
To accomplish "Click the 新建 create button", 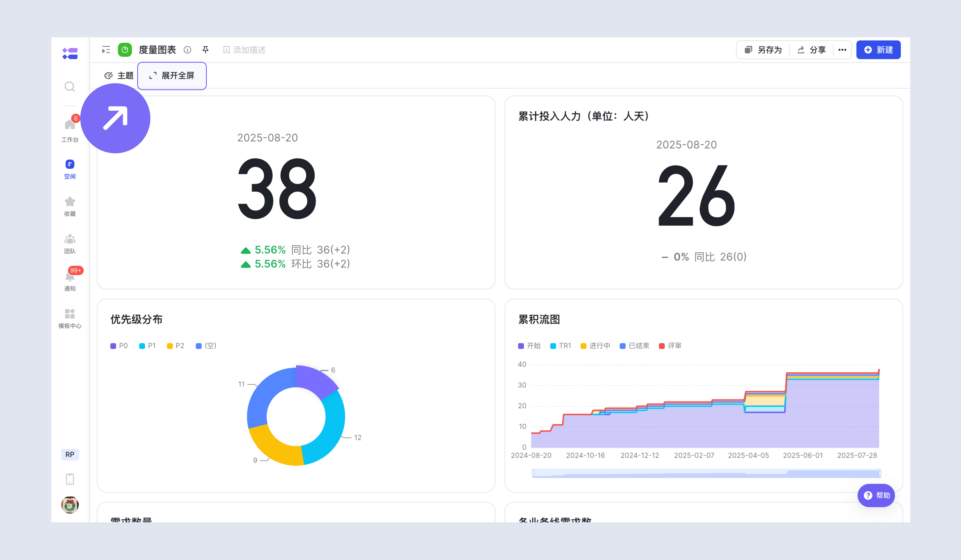I will (878, 50).
